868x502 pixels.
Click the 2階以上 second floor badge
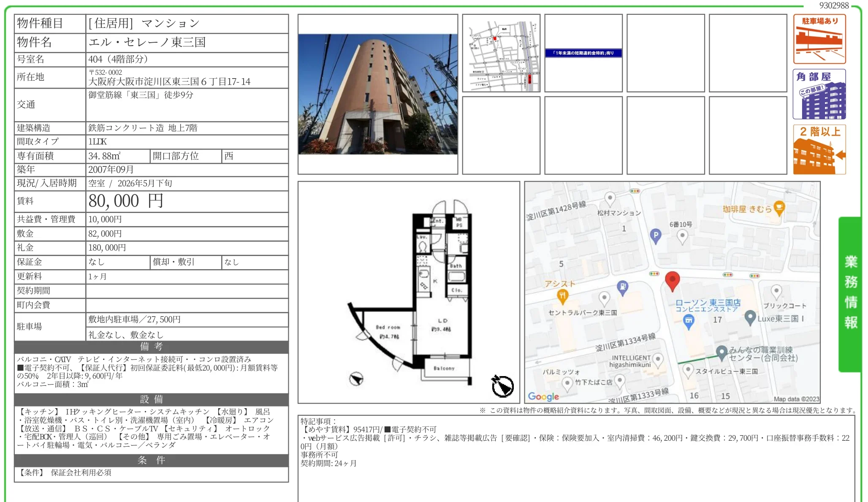(x=819, y=149)
